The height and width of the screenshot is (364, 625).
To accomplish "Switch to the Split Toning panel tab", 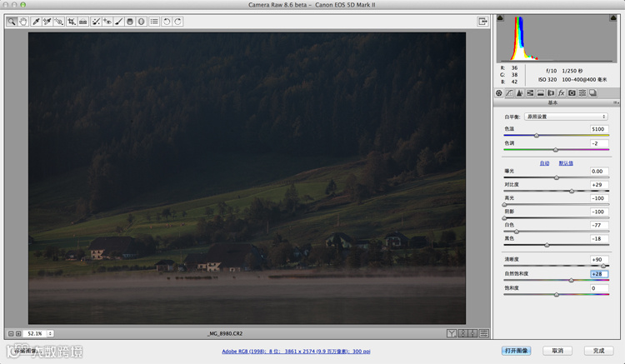I will point(541,92).
